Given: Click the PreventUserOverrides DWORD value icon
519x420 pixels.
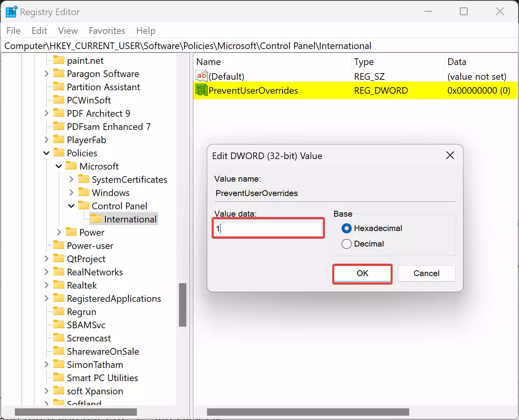Looking at the screenshot, I should [202, 90].
